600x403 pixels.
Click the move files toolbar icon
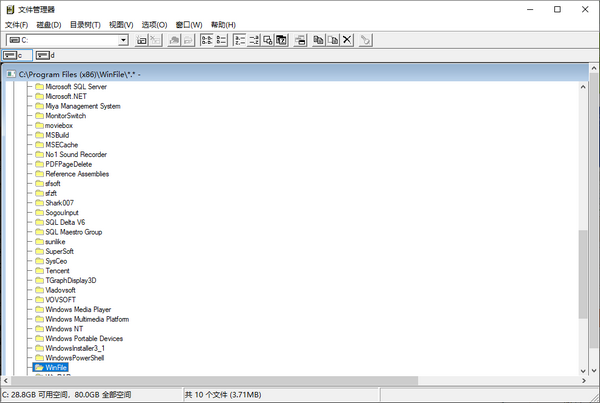tap(332, 40)
